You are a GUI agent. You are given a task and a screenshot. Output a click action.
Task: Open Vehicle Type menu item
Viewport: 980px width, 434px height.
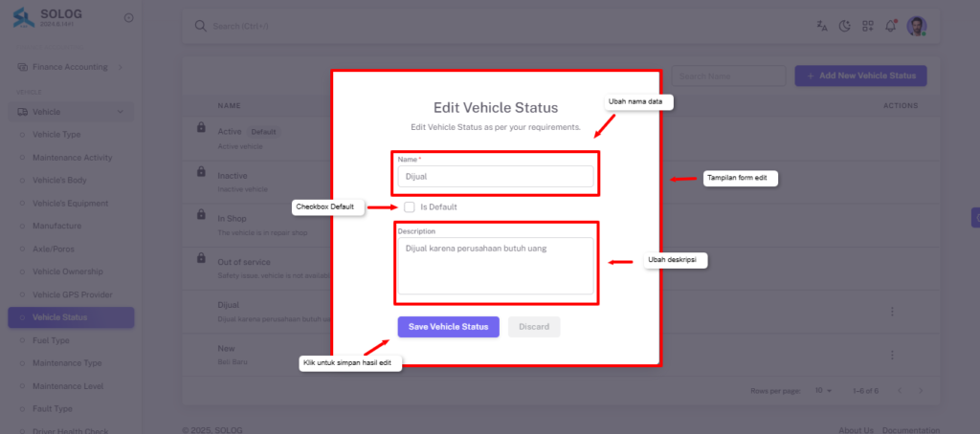coord(71,134)
